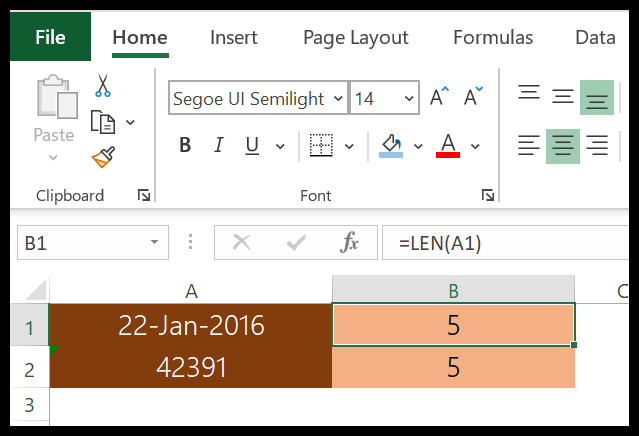The image size is (639, 436).
Task: Click the formula bar with =LEN(A1)
Action: tap(505, 242)
